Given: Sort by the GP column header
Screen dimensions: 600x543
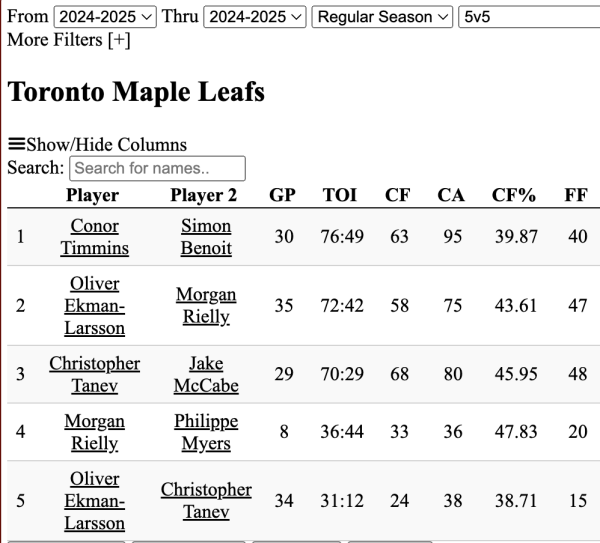Looking at the screenshot, I should click(282, 195).
